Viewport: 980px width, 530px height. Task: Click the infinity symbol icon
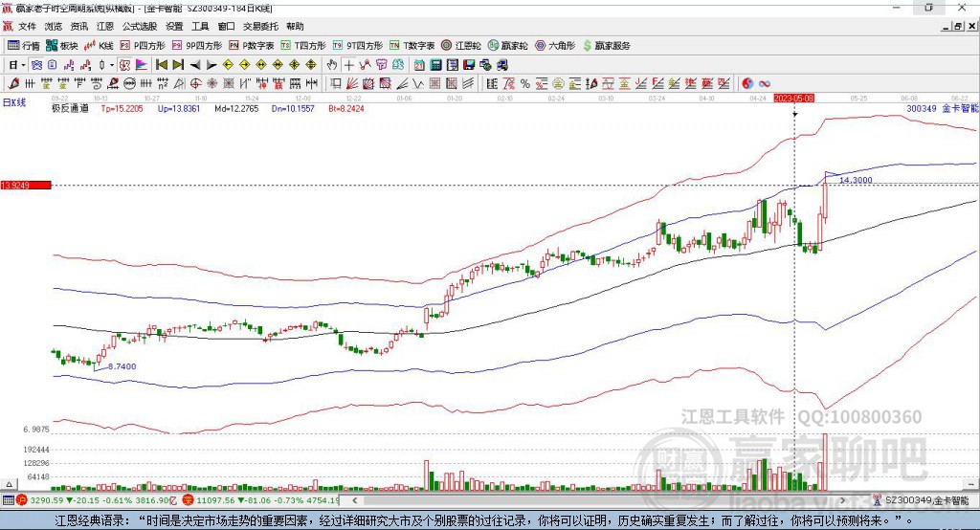pos(765,83)
